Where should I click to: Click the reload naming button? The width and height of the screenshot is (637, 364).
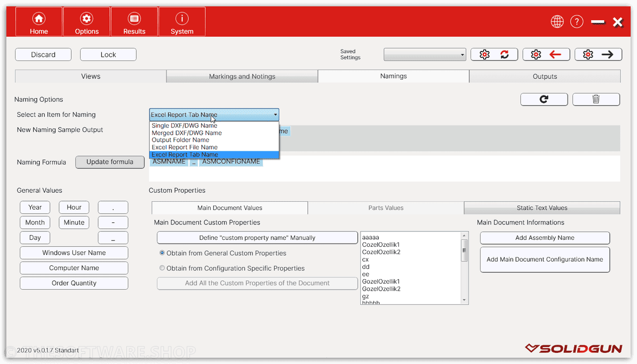(544, 99)
